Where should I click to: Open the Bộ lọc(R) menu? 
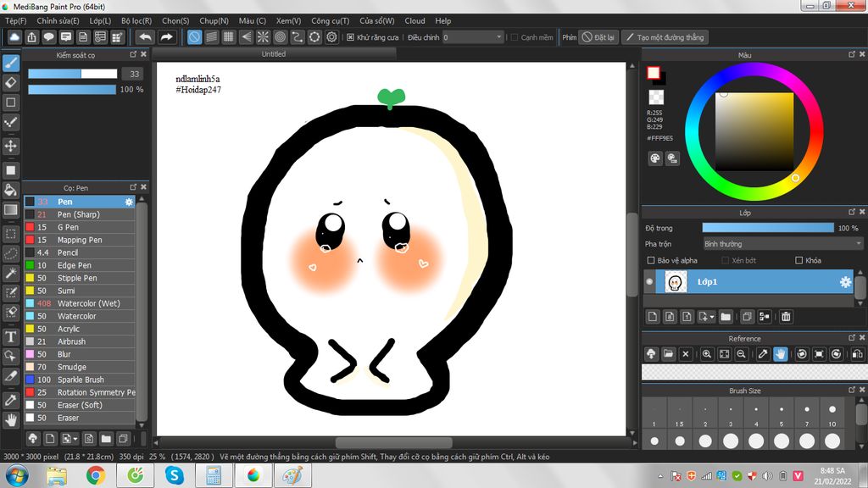[136, 20]
